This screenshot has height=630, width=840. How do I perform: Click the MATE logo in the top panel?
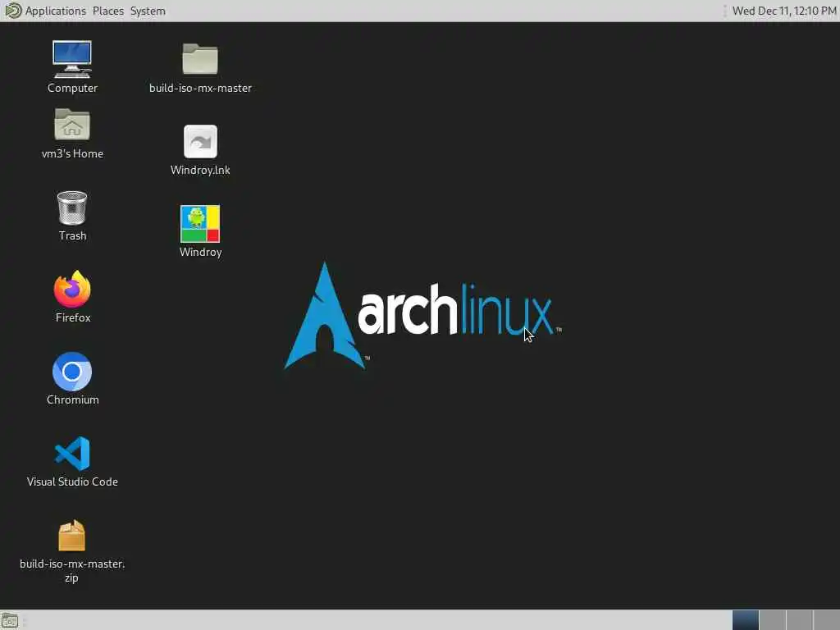pyautogui.click(x=12, y=10)
